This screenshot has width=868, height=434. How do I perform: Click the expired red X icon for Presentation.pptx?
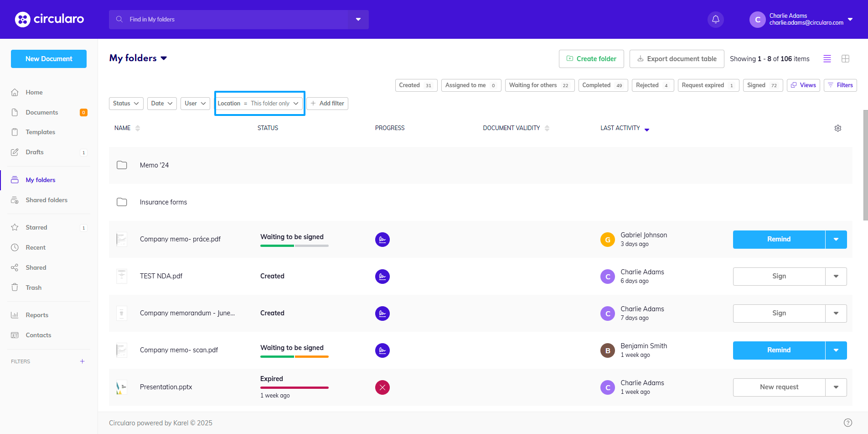382,387
